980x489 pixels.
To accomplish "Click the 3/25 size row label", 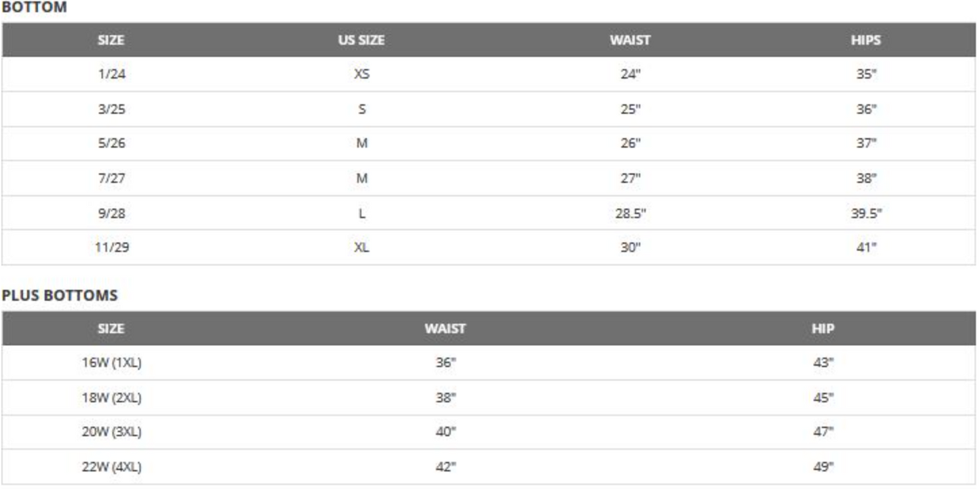I will [x=111, y=109].
